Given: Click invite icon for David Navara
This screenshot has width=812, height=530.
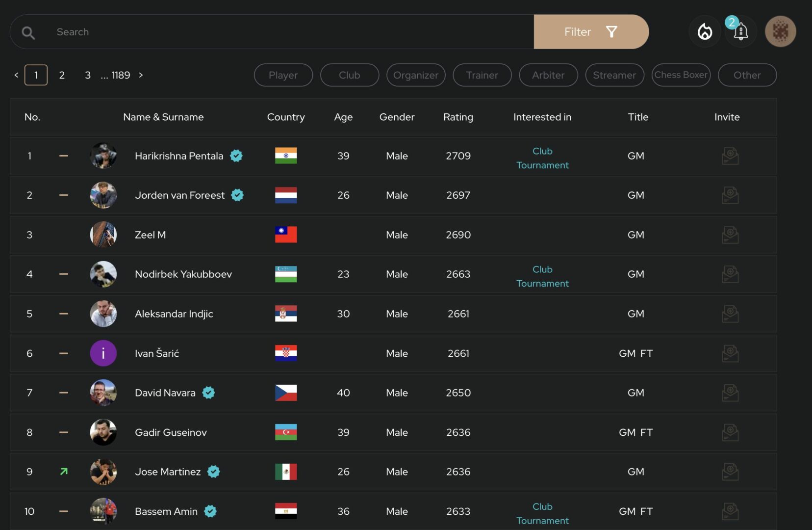Looking at the screenshot, I should (730, 393).
